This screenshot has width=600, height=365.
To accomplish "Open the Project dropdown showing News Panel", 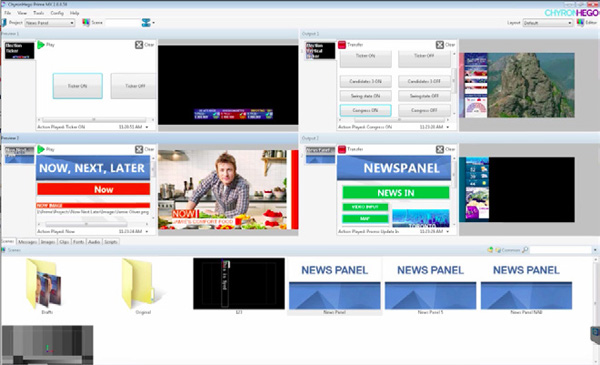I will click(50, 23).
